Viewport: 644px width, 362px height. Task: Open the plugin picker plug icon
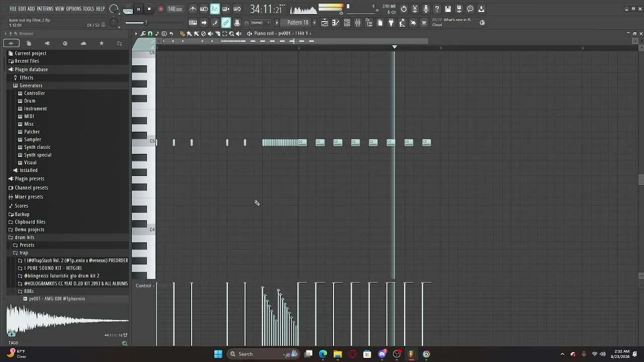coord(390,23)
